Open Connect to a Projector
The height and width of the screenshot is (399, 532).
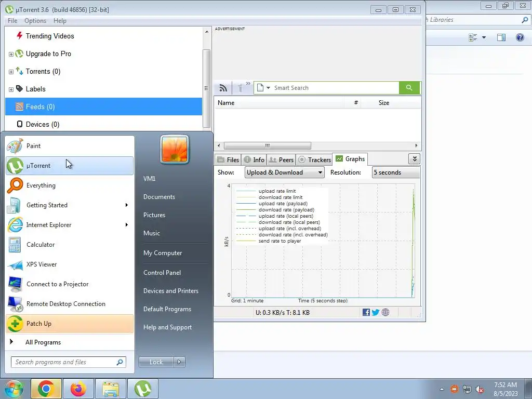tap(70, 284)
